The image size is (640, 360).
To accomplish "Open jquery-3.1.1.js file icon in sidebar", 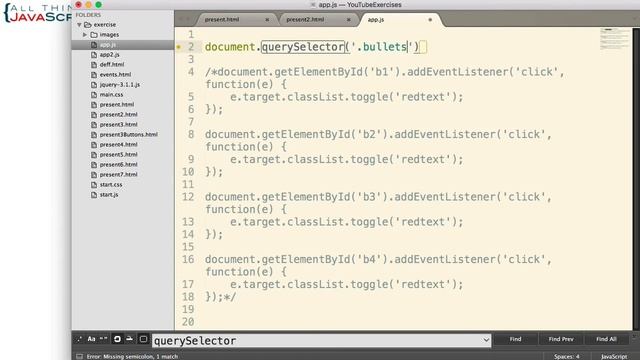I will [x=94, y=84].
